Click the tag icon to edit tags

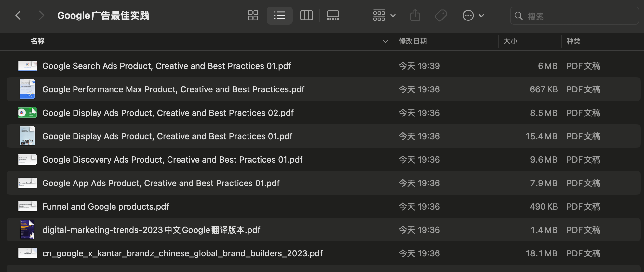point(441,15)
